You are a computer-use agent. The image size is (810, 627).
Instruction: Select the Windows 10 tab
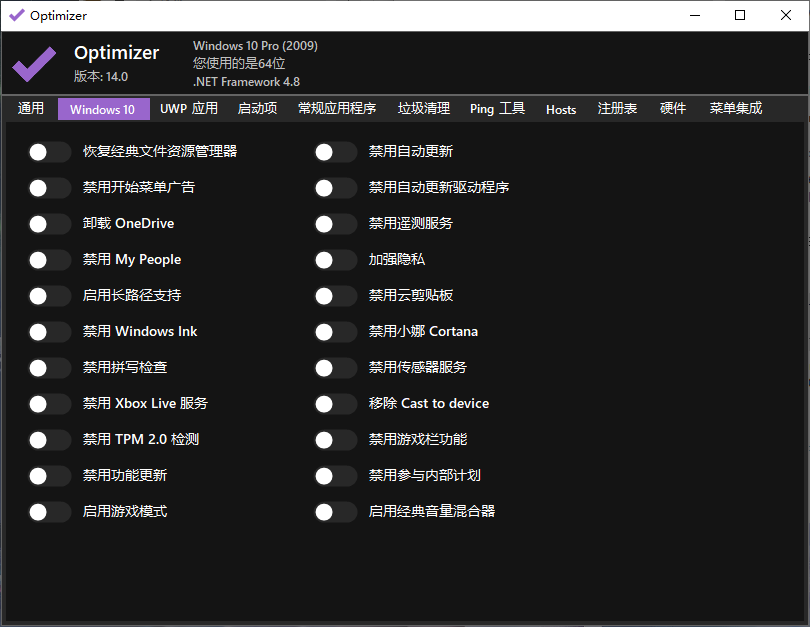pos(103,109)
